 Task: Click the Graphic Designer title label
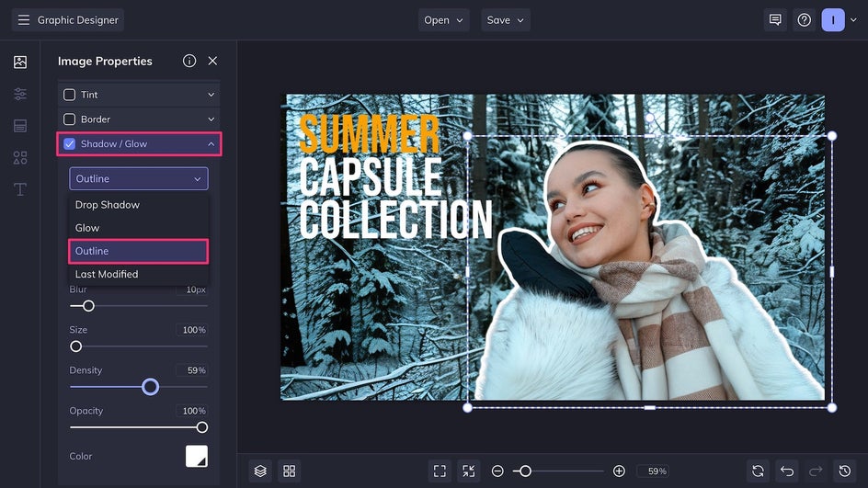(78, 20)
